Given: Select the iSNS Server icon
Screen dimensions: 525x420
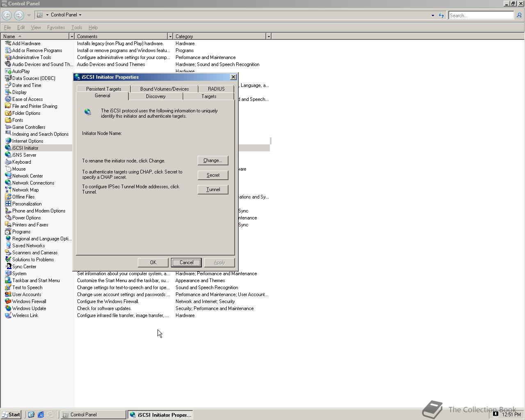Looking at the screenshot, I should point(8,155).
